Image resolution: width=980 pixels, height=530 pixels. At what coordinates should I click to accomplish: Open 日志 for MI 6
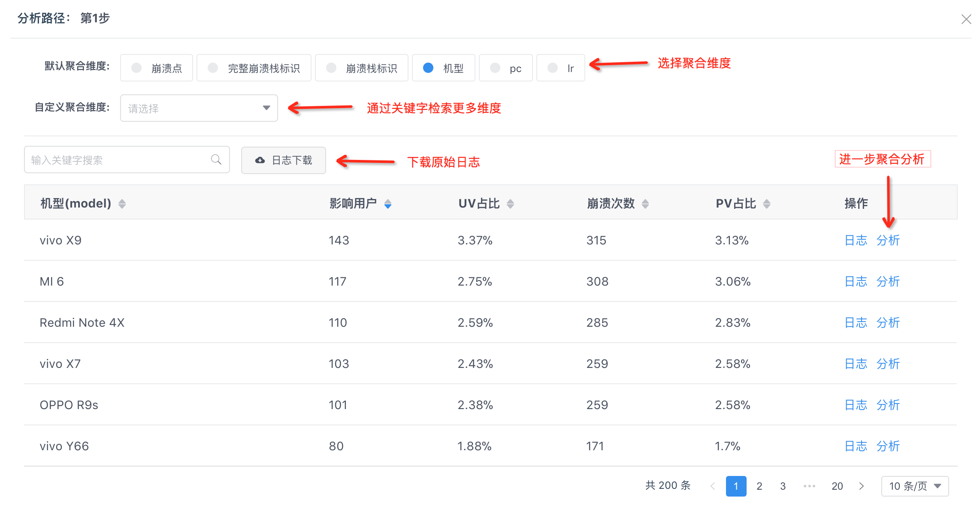[856, 281]
